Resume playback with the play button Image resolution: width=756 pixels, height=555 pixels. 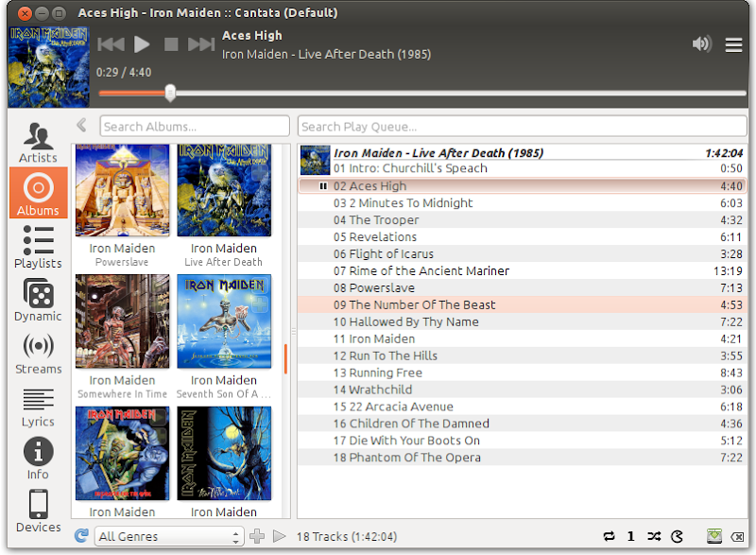[141, 44]
